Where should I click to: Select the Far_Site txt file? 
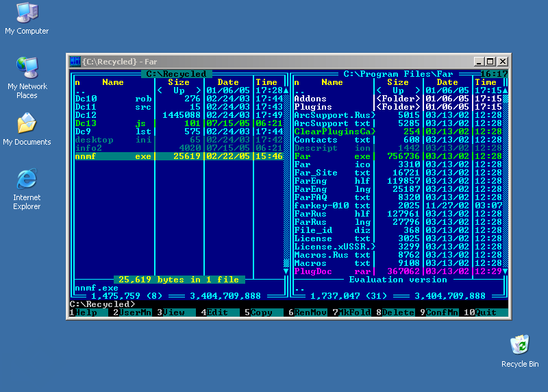pos(398,173)
